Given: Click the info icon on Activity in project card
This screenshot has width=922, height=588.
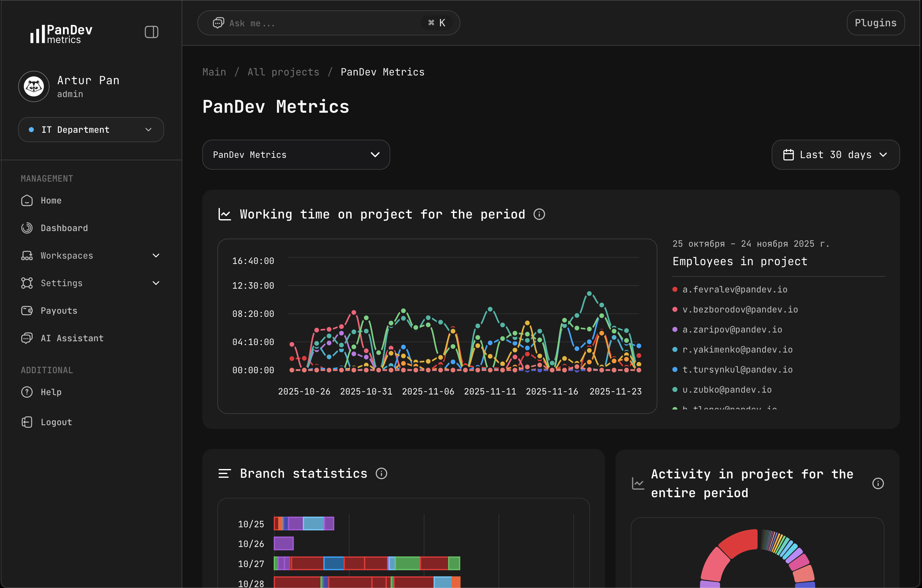Looking at the screenshot, I should point(878,483).
